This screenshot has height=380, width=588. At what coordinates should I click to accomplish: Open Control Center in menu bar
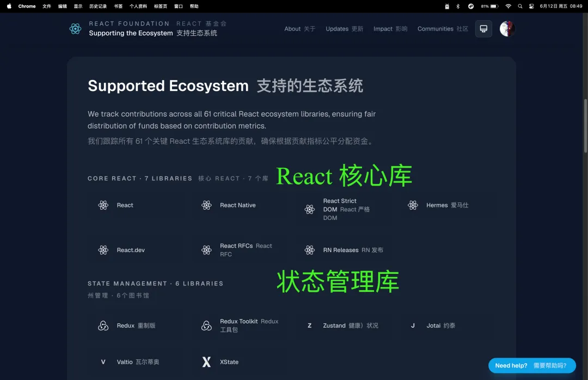(531, 6)
